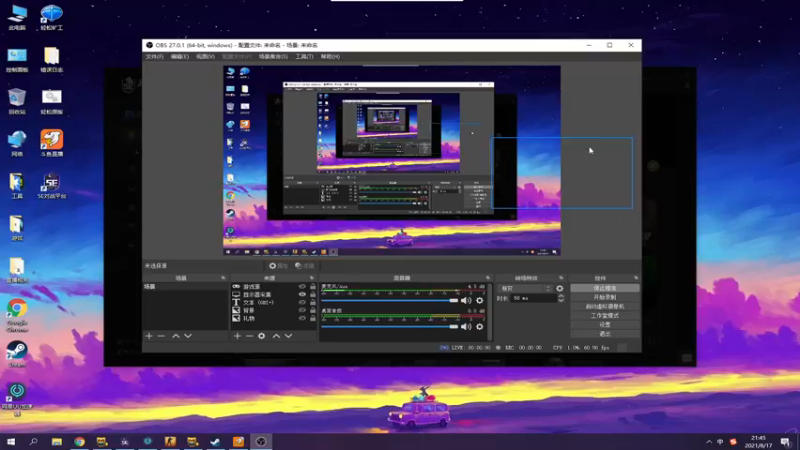Screen dimensions: 800x450
Task: Move source up in Sources panel
Action: [276, 336]
